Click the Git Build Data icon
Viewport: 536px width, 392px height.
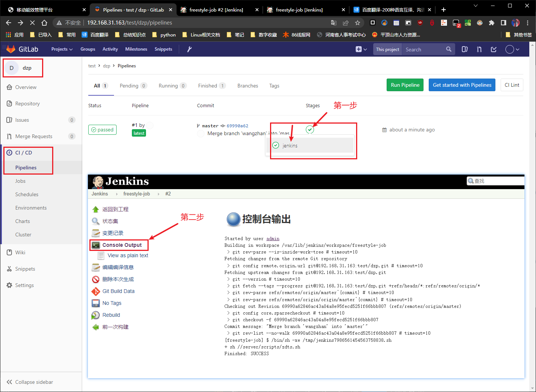pyautogui.click(x=96, y=291)
